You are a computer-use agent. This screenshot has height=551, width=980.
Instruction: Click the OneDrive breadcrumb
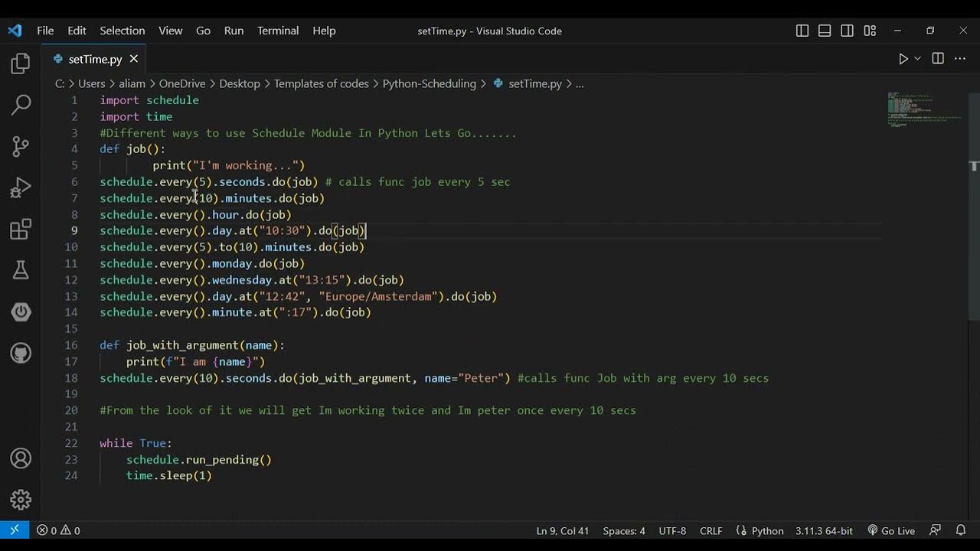click(182, 84)
